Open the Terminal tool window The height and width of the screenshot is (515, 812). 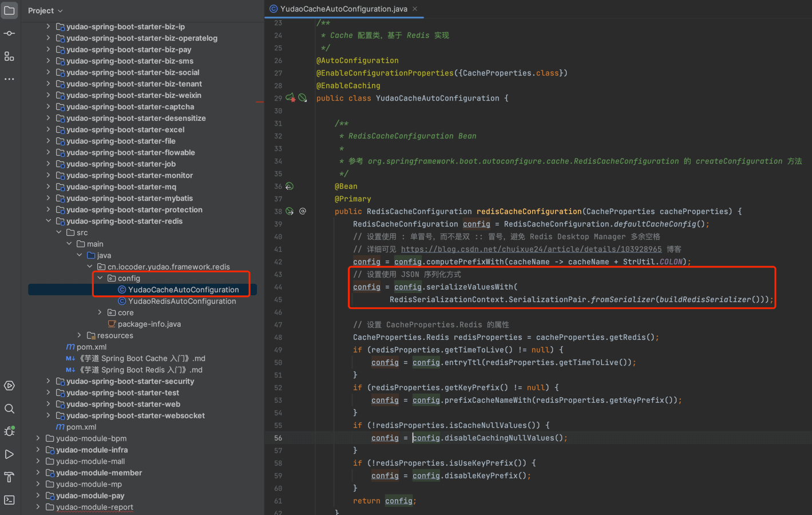click(x=9, y=500)
